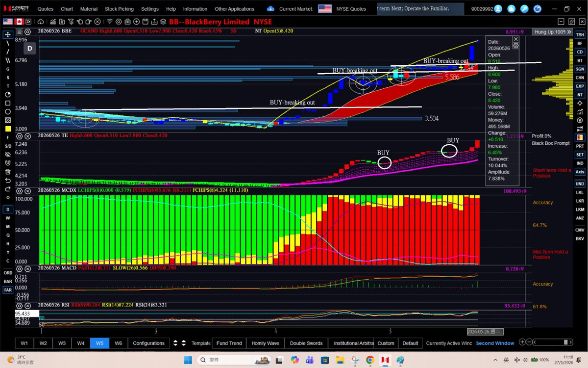Click the layers stack toolbar icon
This screenshot has height=368, width=588.
163,22
